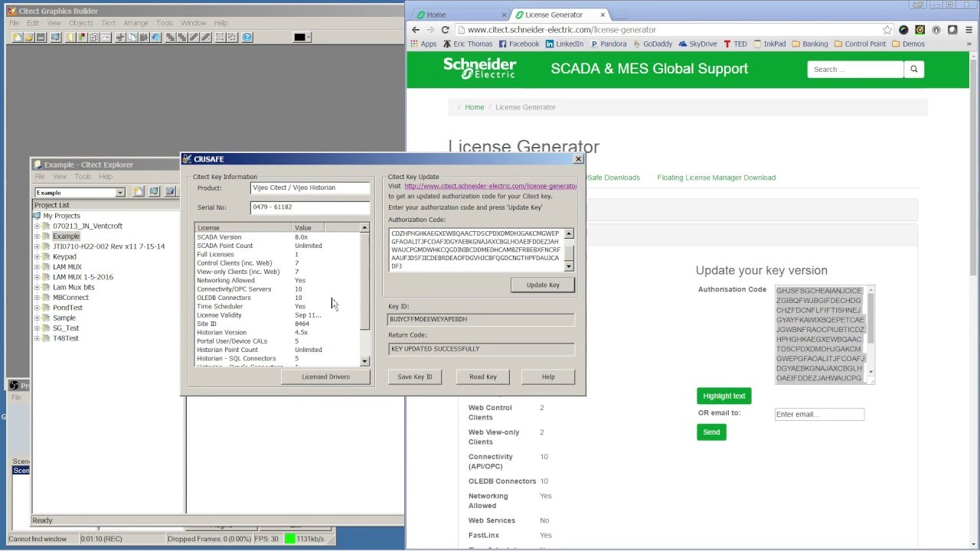
Task: Click the license list vertical scrollbar
Action: click(x=364, y=295)
